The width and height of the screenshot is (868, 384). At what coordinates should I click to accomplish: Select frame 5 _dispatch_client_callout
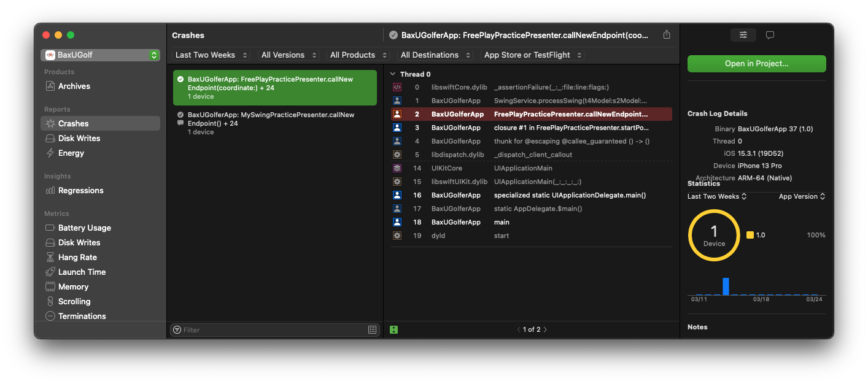click(x=532, y=155)
